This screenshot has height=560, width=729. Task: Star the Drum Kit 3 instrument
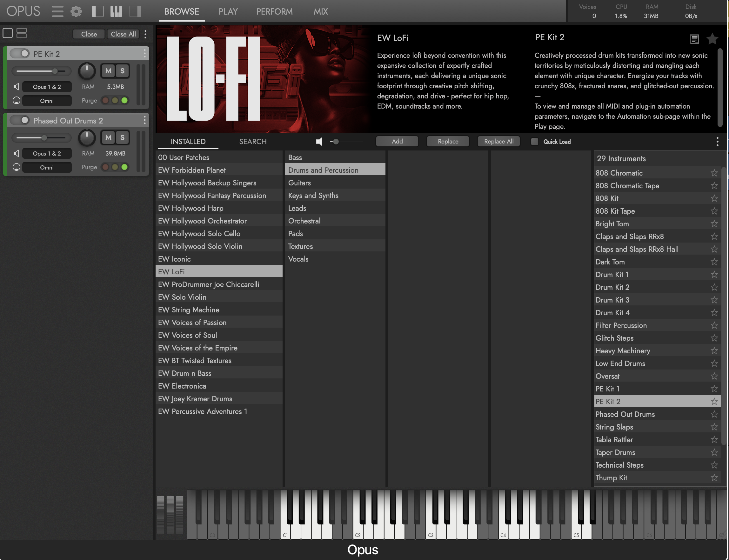click(714, 300)
